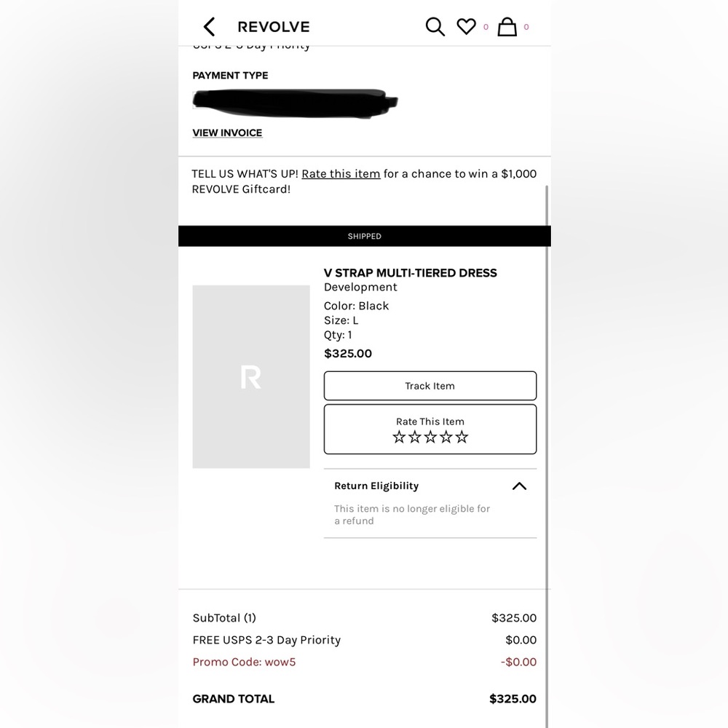Tap the back arrow icon

210,27
